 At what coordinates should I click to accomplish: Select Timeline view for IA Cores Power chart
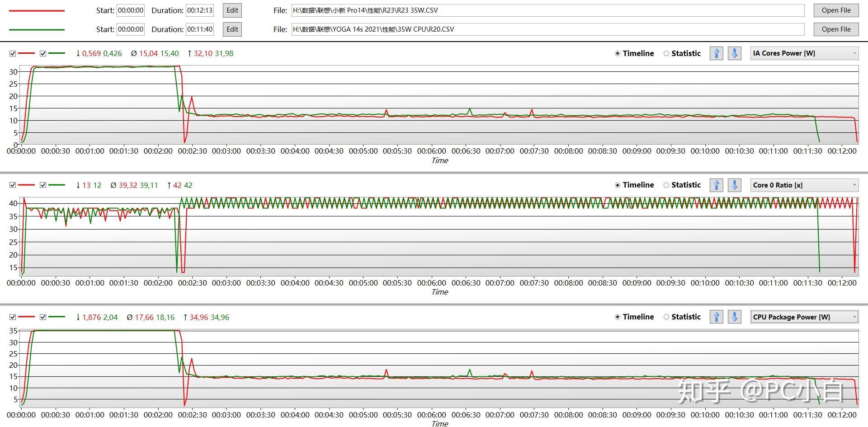click(634, 53)
